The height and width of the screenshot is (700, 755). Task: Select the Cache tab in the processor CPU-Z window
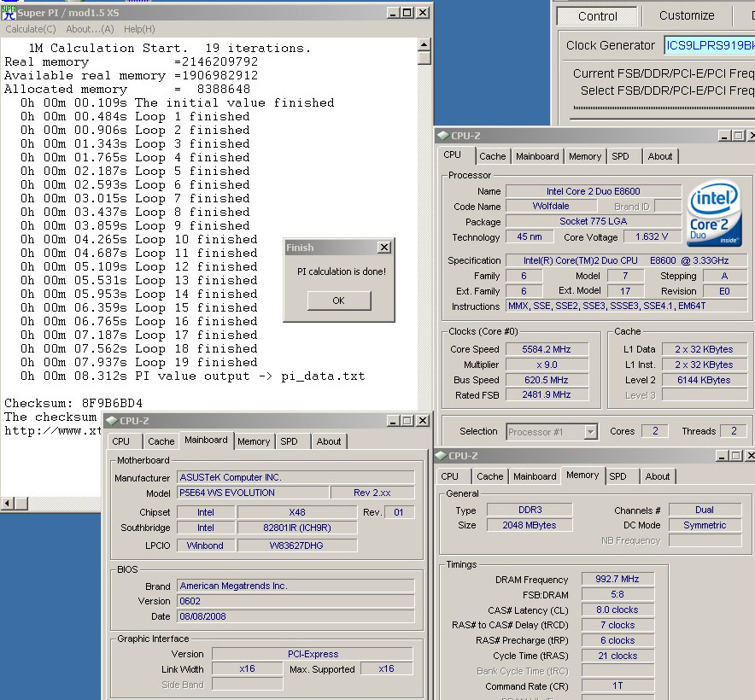(493, 156)
